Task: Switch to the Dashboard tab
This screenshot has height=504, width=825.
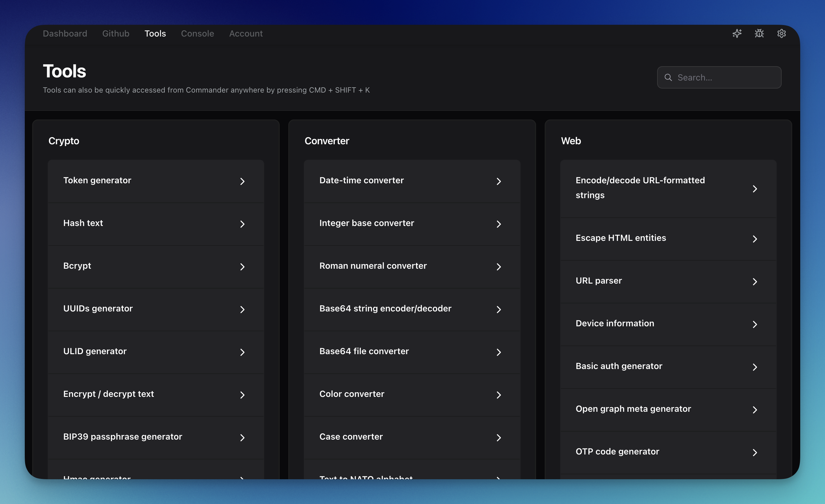Action: [65, 33]
